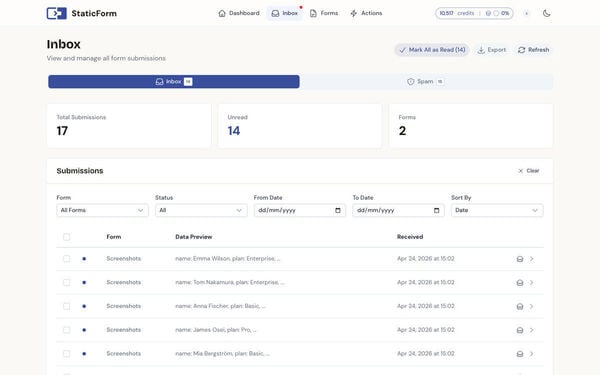Expand the James Osei row chevron
600x375 pixels.
[532, 330]
